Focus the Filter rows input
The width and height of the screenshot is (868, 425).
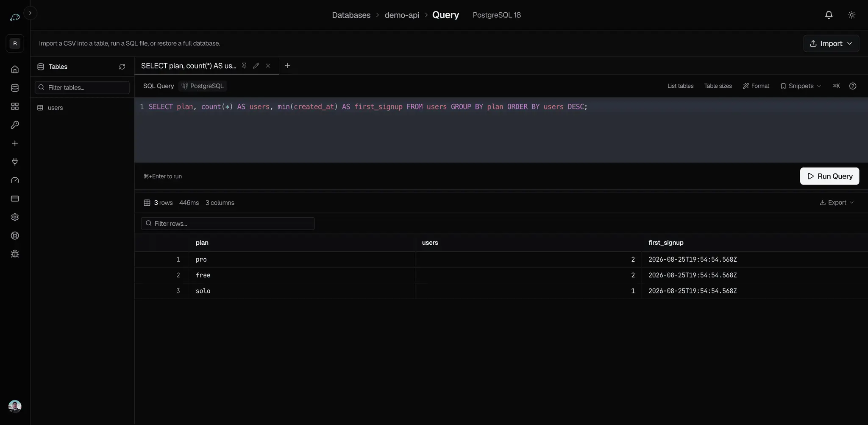click(228, 224)
